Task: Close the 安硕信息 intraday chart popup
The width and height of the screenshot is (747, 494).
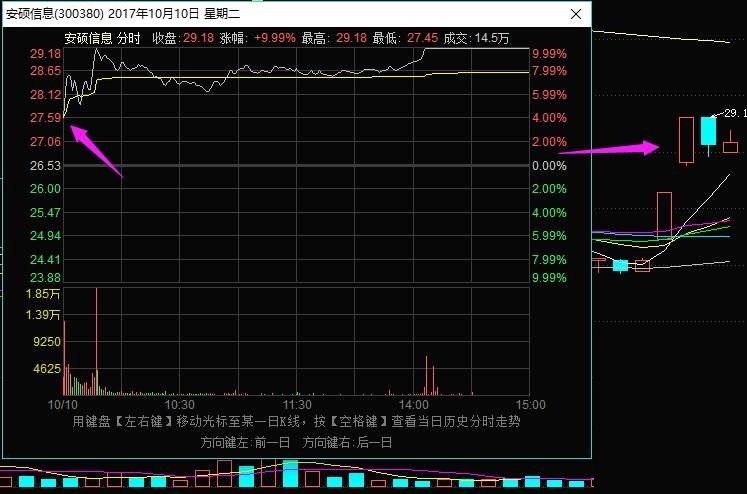Action: click(x=575, y=14)
